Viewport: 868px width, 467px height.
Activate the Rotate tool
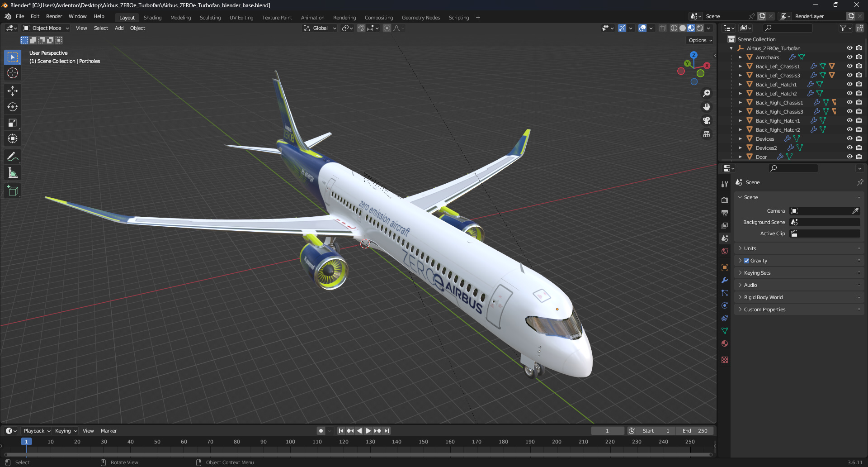[13, 107]
